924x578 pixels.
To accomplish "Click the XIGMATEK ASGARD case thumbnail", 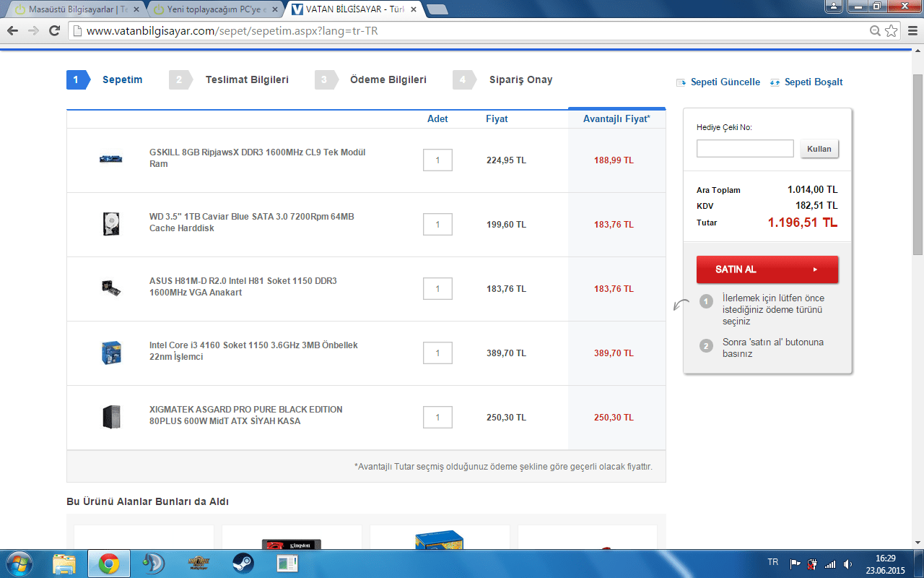I will coord(110,416).
